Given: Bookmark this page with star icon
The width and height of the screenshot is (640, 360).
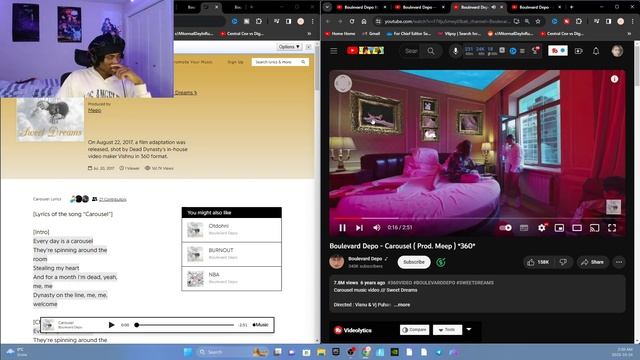Looking at the screenshot, I should [x=538, y=21].
